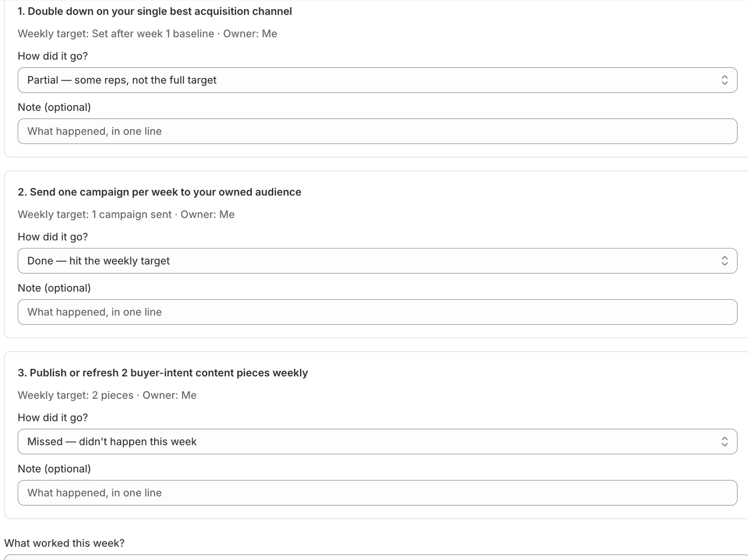Click the 'How did it go?' label above the Partial dropdown
Image resolution: width=748 pixels, height=560 pixels.
(x=53, y=56)
